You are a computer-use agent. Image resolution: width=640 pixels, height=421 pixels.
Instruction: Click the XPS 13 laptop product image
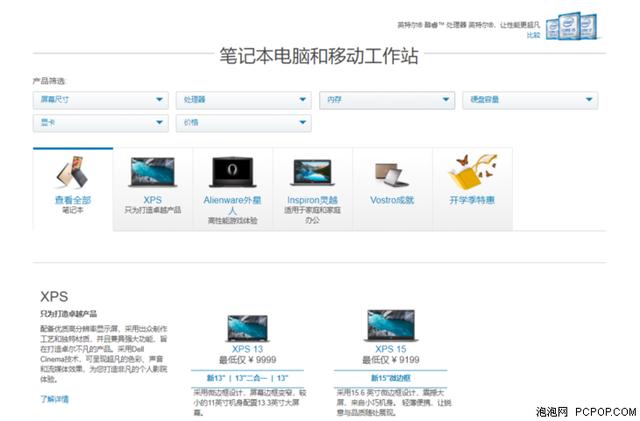click(x=247, y=328)
